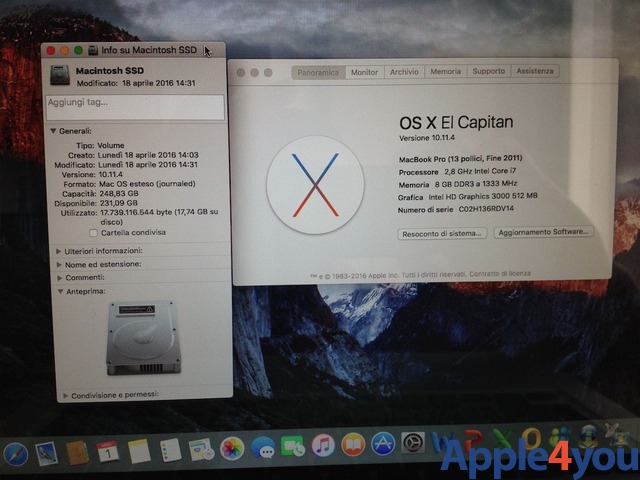The height and width of the screenshot is (480, 640).
Task: Launch the Notes app in Dock
Action: point(139,451)
